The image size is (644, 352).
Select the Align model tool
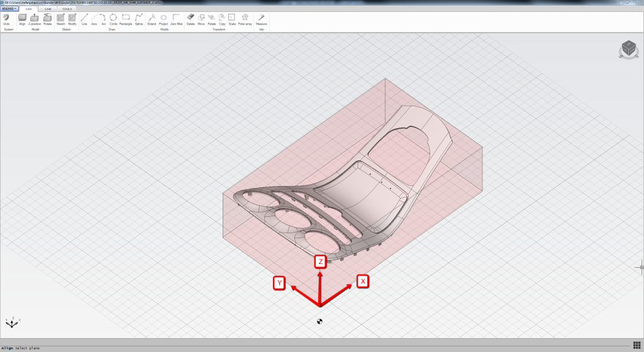click(22, 19)
